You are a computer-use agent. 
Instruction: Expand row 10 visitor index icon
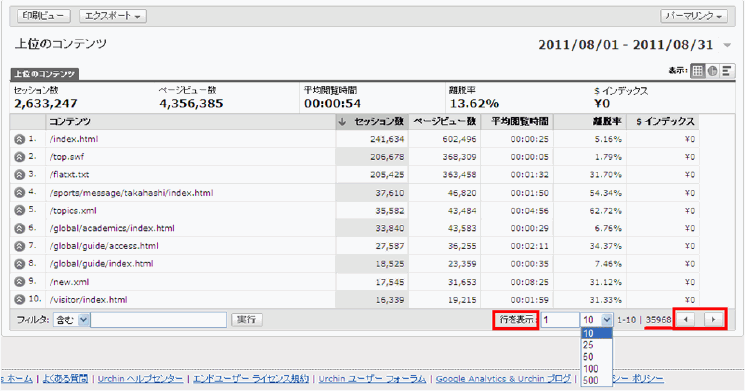(x=19, y=300)
